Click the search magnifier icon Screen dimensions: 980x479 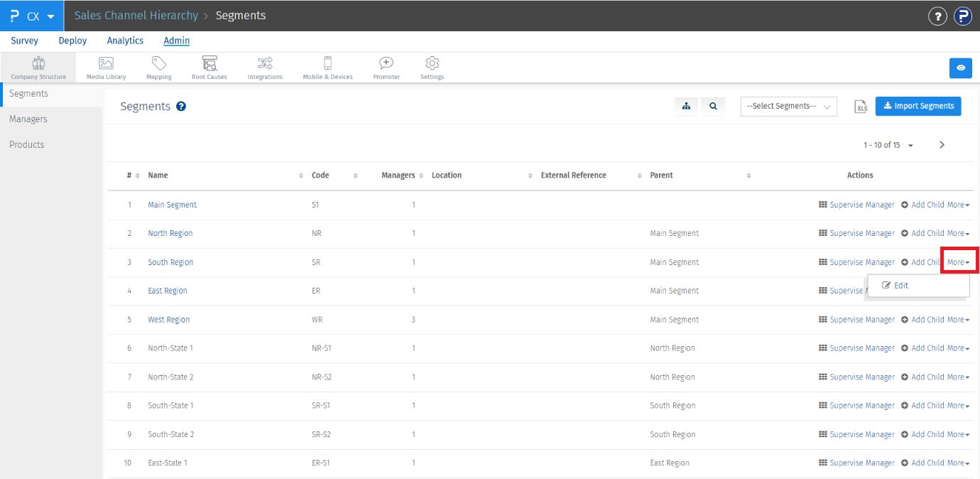click(x=713, y=106)
